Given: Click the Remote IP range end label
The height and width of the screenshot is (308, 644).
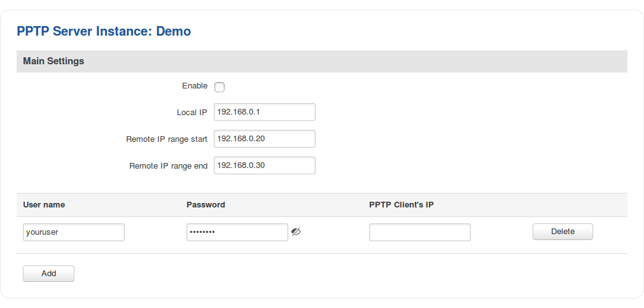Looking at the screenshot, I should point(168,166).
